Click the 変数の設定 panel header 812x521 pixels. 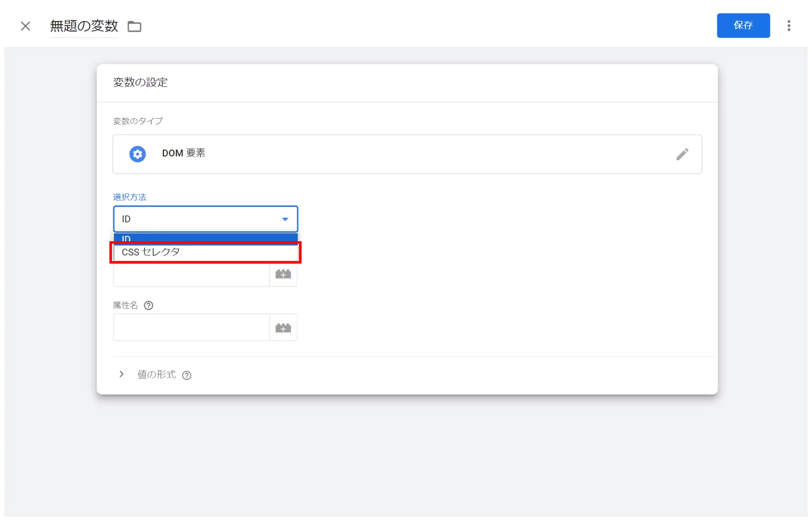point(141,82)
